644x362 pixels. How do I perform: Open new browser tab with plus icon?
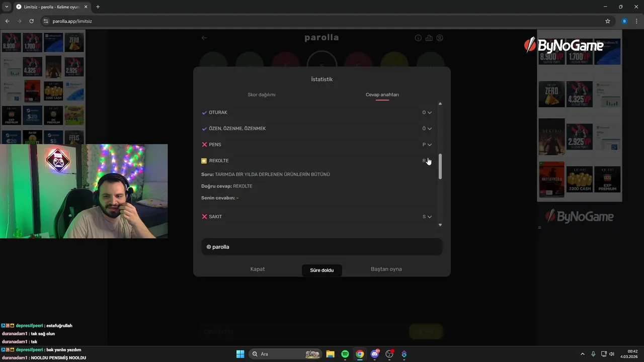point(98,7)
